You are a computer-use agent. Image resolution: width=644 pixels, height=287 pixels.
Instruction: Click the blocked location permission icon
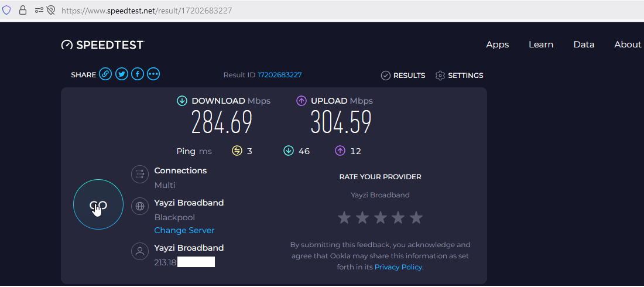(x=51, y=11)
